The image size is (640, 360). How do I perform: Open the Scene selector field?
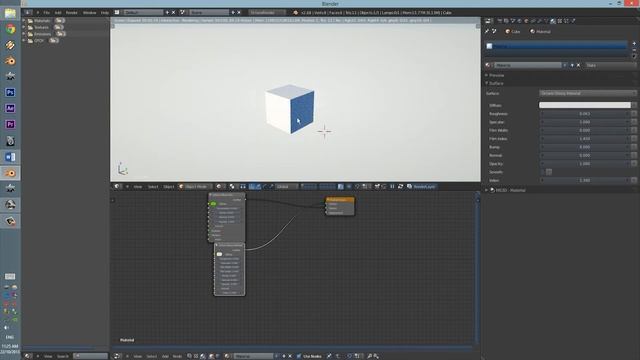pyautogui.click(x=209, y=13)
